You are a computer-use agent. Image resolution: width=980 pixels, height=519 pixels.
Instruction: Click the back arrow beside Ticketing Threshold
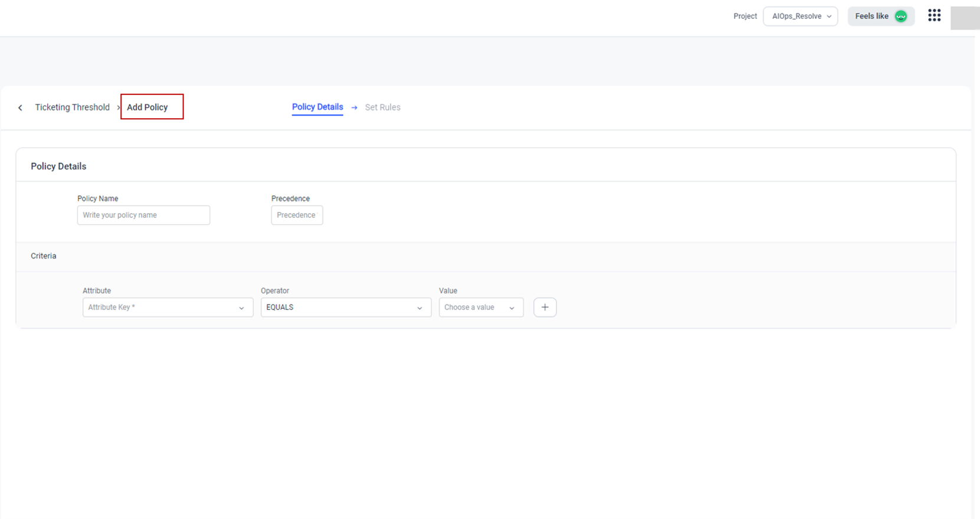(x=20, y=107)
